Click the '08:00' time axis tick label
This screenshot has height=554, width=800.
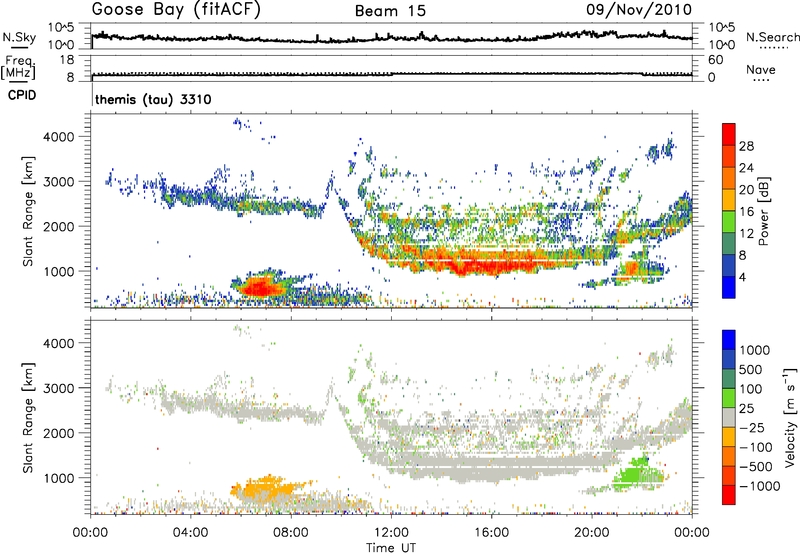[291, 532]
